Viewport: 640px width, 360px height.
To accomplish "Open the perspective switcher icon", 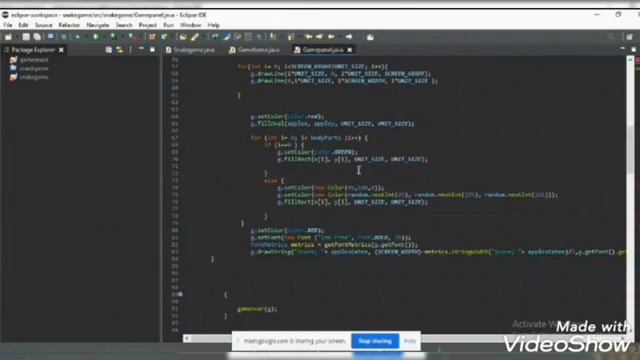I will [x=629, y=37].
